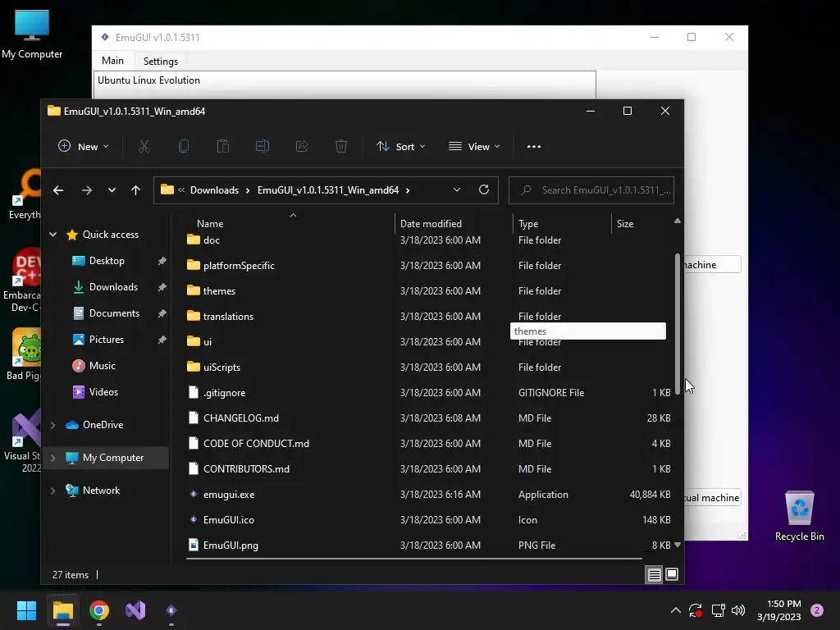Image resolution: width=840 pixels, height=630 pixels.
Task: Open the Settings tab in EmuGUI
Action: click(161, 61)
